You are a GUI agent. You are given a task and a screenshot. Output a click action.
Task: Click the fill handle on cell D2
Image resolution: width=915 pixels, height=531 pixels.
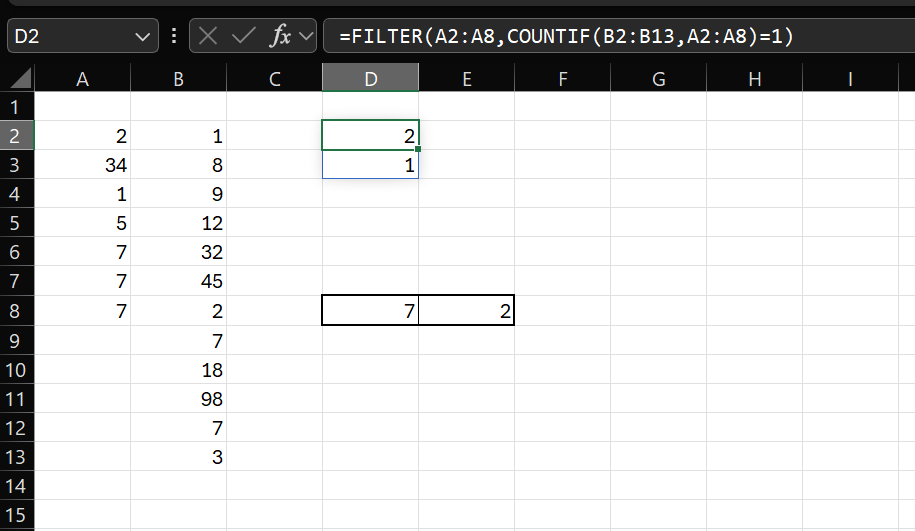click(418, 149)
